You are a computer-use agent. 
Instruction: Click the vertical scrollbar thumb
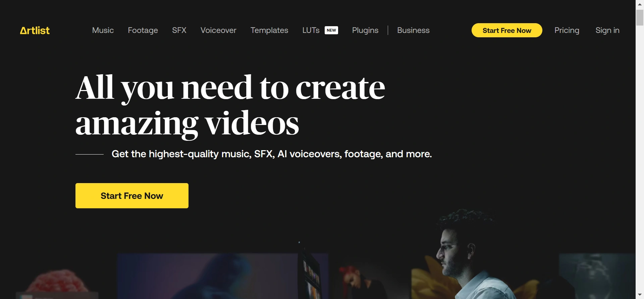point(640,17)
